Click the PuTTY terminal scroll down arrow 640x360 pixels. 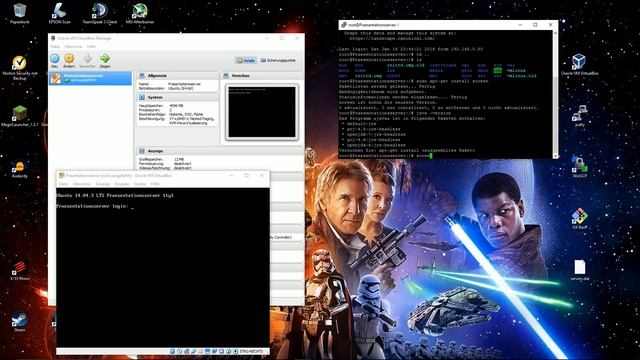555,156
